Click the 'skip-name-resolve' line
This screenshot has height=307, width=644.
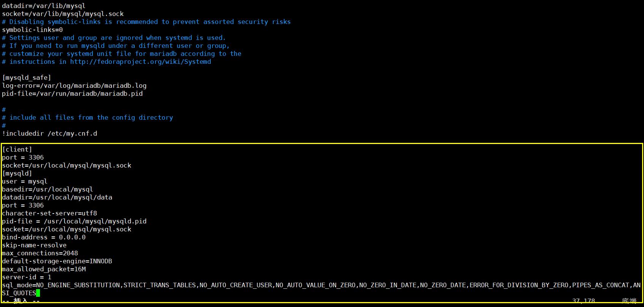point(34,245)
